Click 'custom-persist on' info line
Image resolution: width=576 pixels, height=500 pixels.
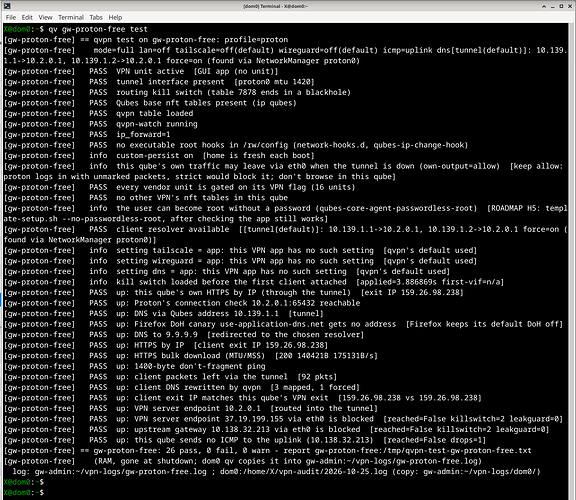159,155
